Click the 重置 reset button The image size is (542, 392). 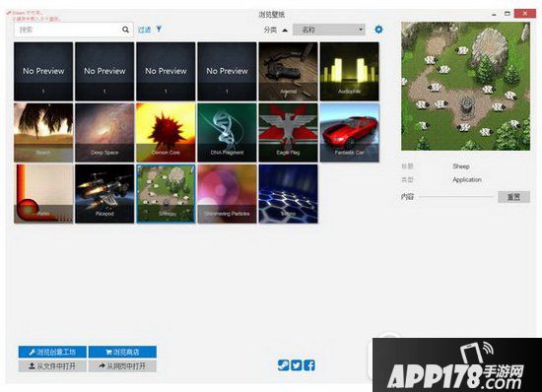click(513, 197)
